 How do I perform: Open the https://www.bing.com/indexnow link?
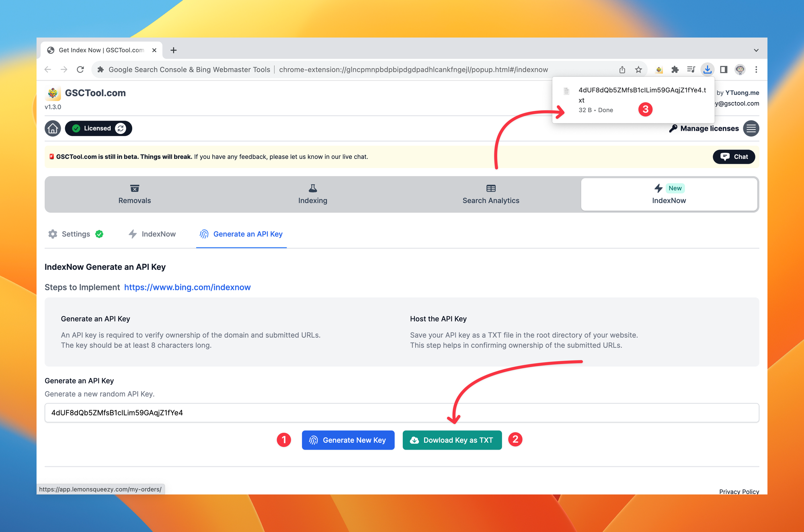(187, 287)
